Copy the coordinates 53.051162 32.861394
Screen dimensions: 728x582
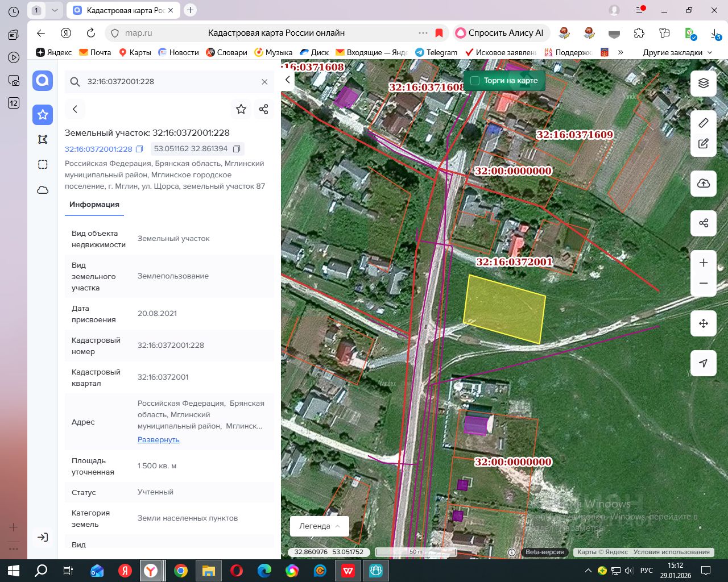pyautogui.click(x=237, y=149)
